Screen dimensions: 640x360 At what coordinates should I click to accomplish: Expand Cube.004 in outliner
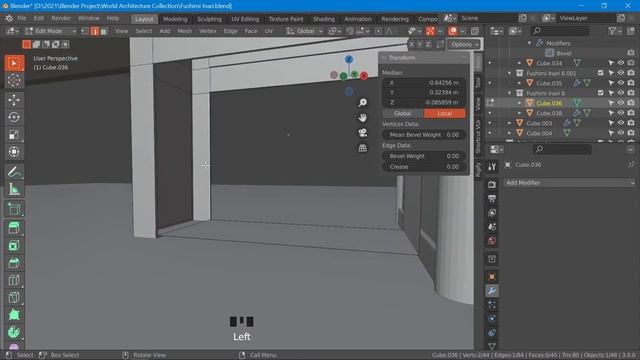(509, 133)
